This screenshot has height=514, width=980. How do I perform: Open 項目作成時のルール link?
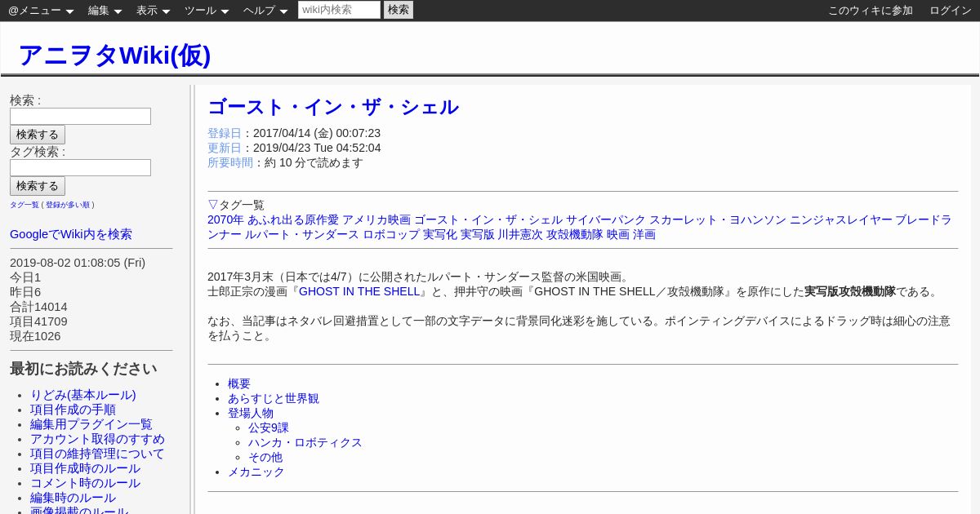85,468
